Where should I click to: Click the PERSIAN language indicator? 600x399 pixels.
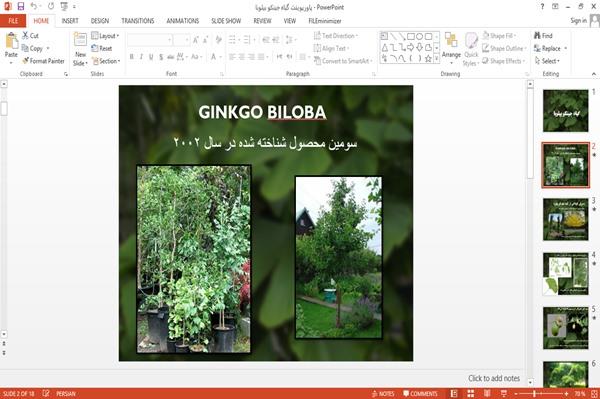(x=66, y=394)
